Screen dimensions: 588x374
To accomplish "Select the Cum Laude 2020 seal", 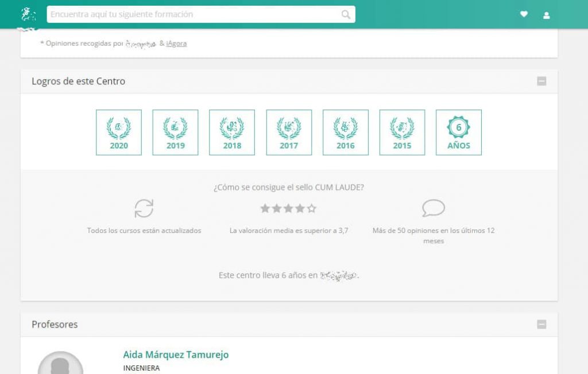I will click(118, 132).
